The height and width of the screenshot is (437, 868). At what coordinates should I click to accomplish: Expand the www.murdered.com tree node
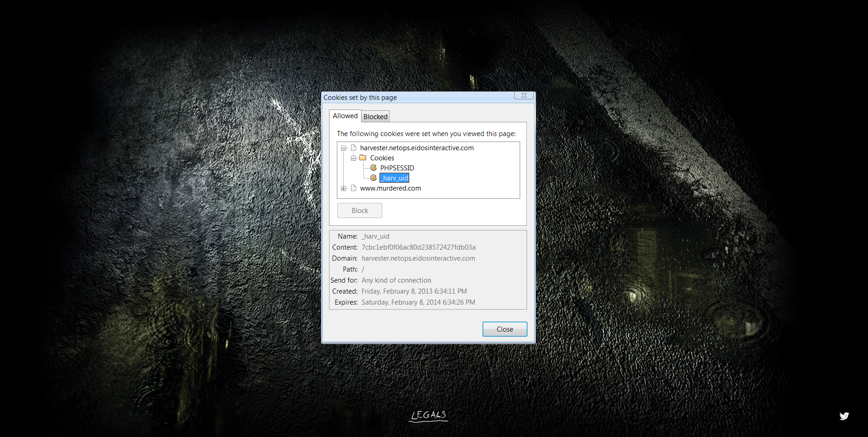pos(343,188)
